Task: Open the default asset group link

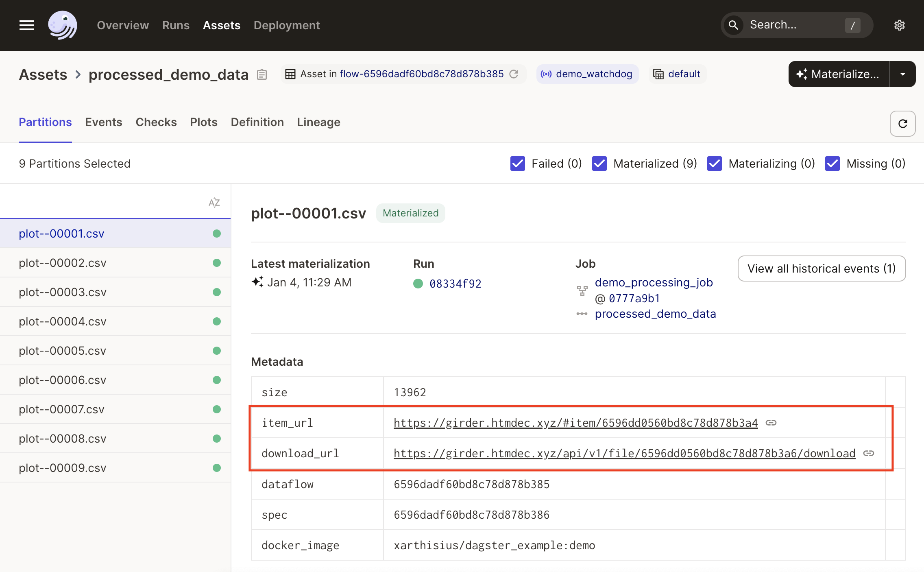Action: tap(684, 74)
